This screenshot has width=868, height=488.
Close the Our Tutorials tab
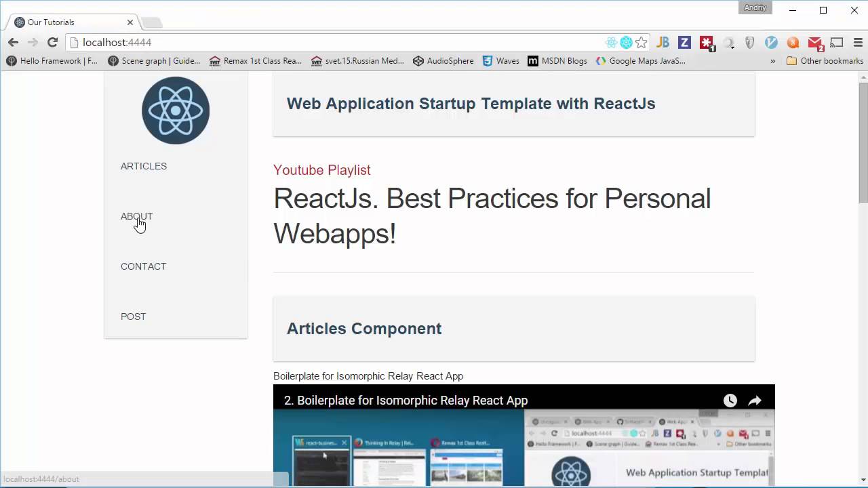(x=130, y=22)
